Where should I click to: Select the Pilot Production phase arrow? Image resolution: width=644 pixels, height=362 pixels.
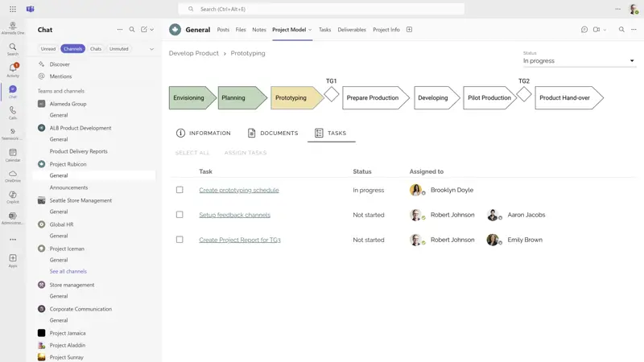tap(490, 97)
